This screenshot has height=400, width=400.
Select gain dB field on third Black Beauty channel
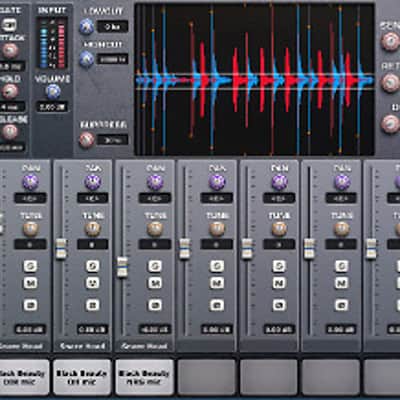155,330
